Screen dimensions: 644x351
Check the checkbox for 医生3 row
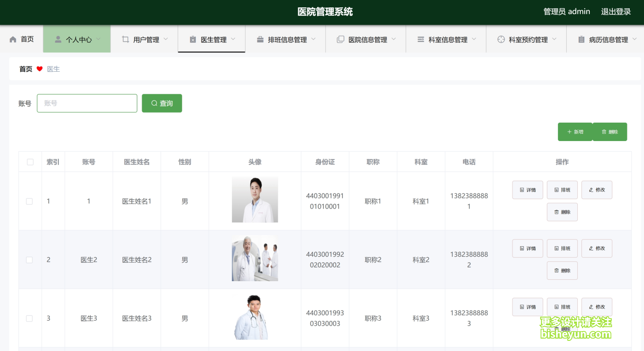click(29, 318)
